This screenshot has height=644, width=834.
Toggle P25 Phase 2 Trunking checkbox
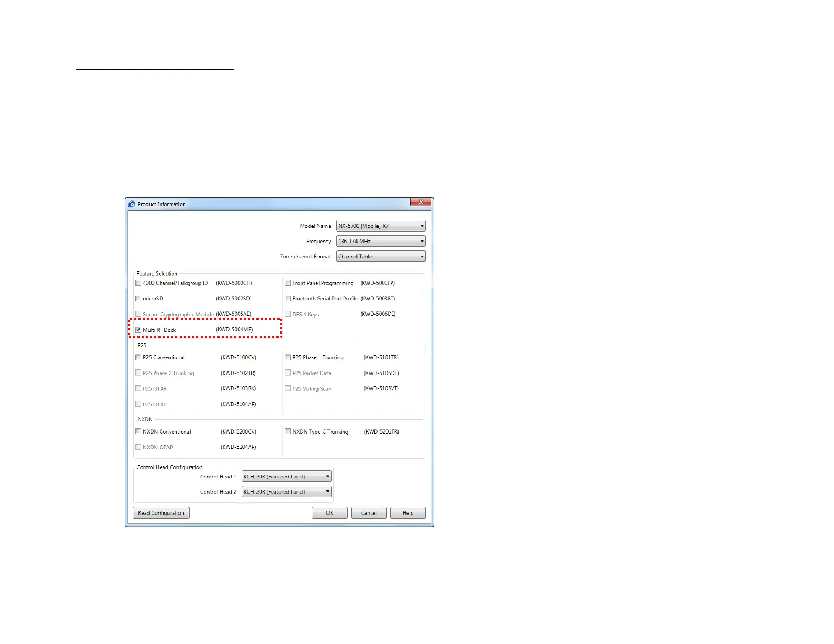[x=138, y=373]
